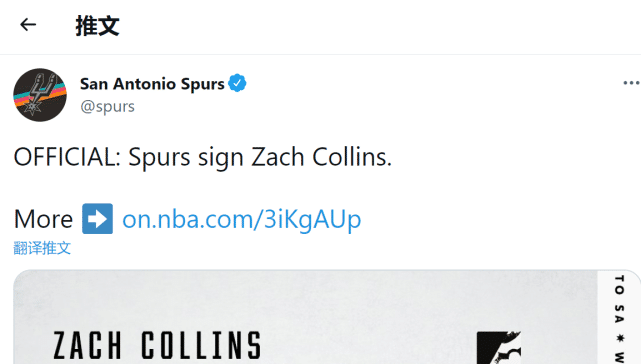Go back using the left arrow
Image resolution: width=641 pixels, height=364 pixels.
tap(28, 25)
